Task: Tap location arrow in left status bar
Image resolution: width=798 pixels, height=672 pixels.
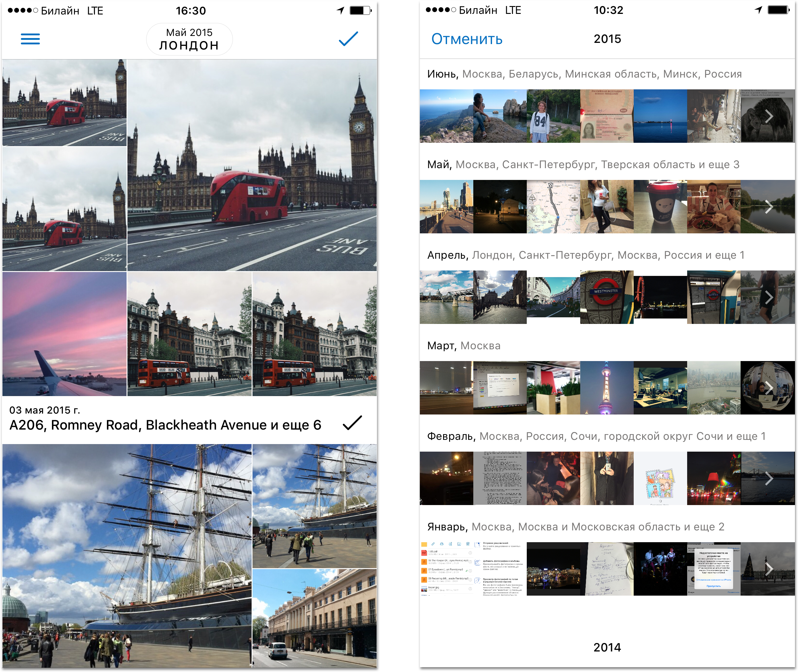Action: tap(340, 10)
